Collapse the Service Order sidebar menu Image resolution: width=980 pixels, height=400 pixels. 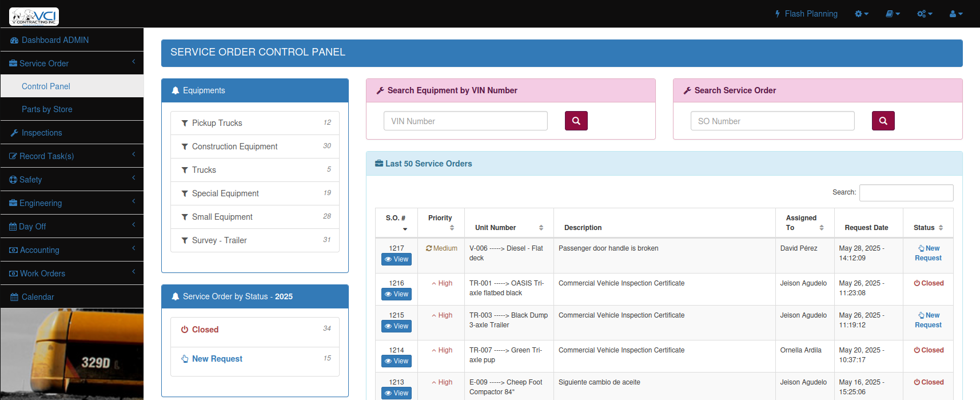[71, 63]
